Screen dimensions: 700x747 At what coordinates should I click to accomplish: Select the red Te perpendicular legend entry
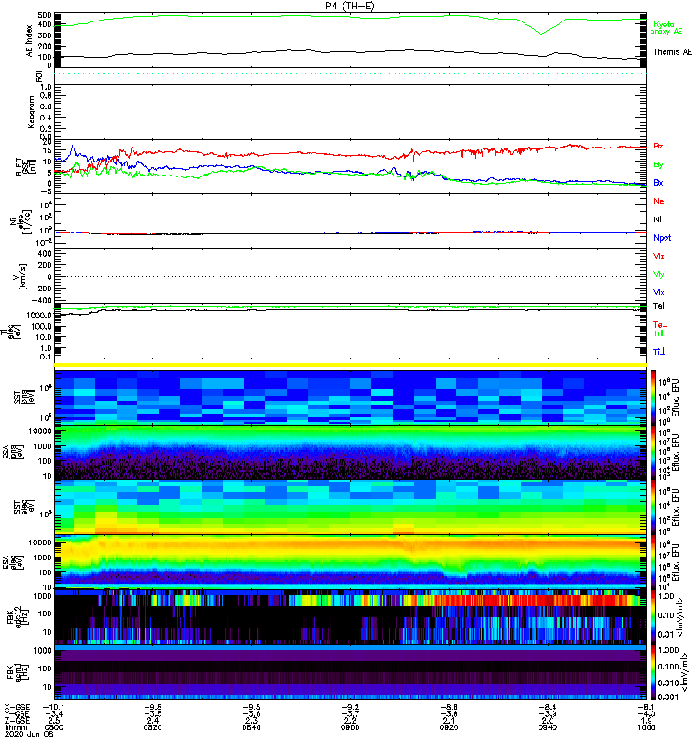tap(660, 324)
